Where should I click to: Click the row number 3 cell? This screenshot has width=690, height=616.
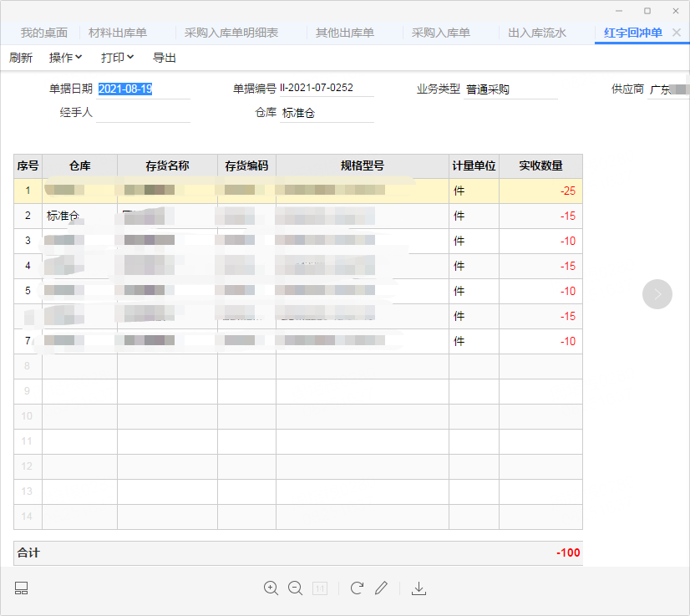coord(28,241)
